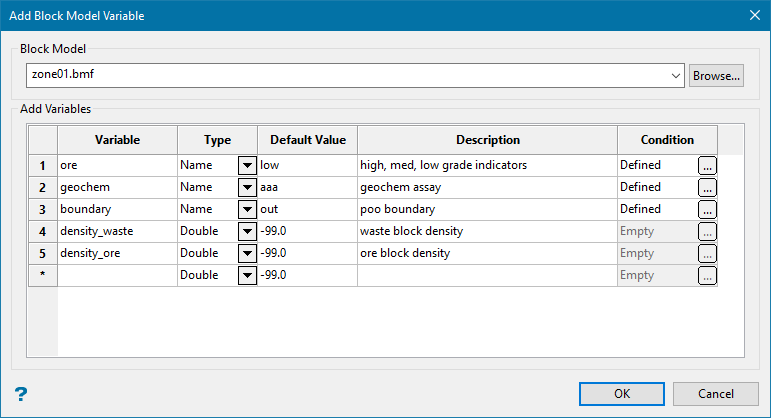Click the ellipsis button in the new row
This screenshot has width=771, height=418.
coord(707,275)
